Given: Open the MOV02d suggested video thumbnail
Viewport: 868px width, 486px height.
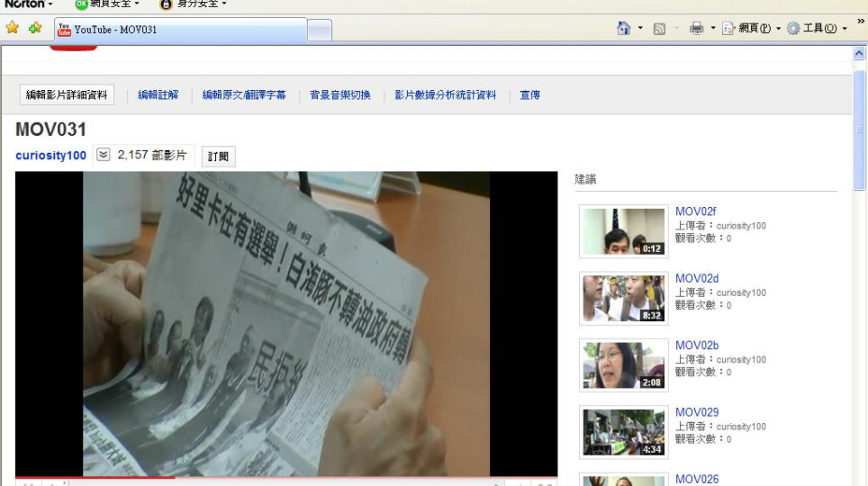Looking at the screenshot, I should pyautogui.click(x=623, y=299).
